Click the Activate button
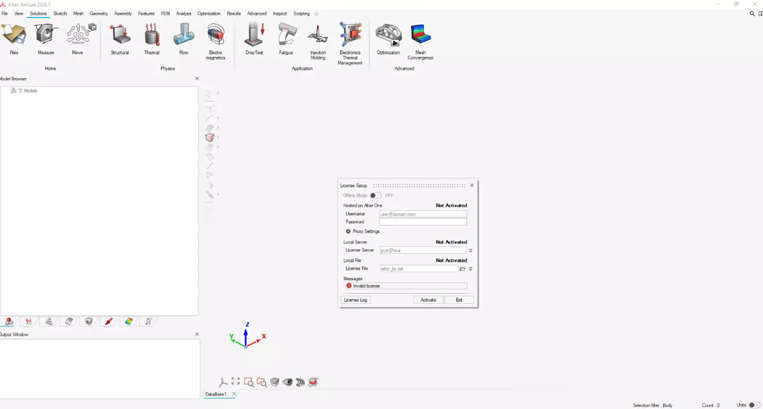Screen dimensions: 763x409 click(x=428, y=300)
